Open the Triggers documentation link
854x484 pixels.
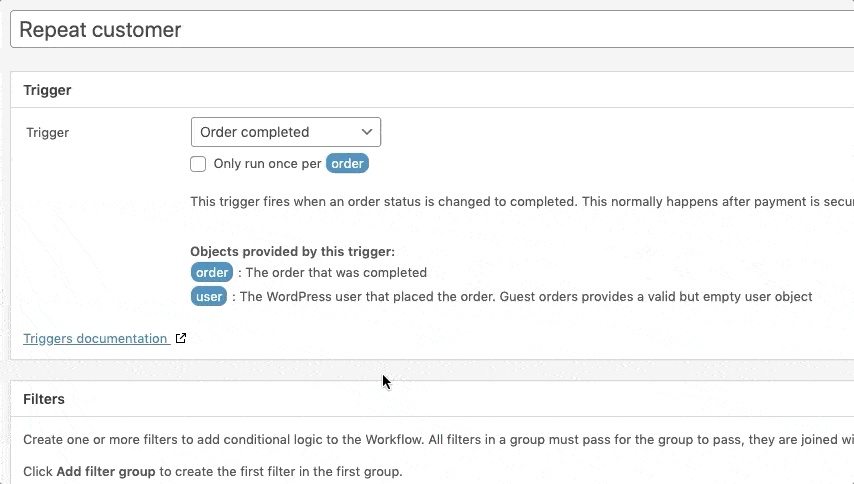pos(95,339)
